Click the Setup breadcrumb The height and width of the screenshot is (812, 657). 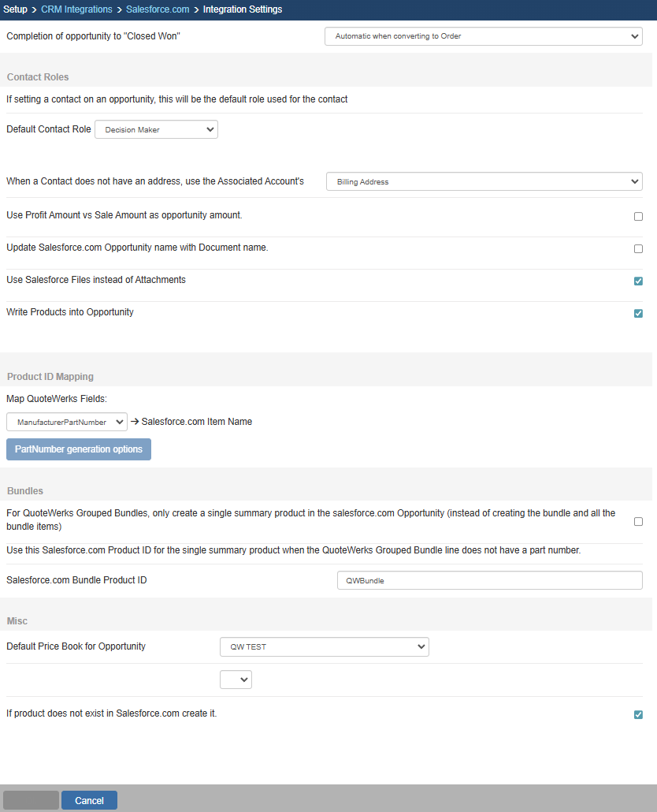pyautogui.click(x=16, y=9)
